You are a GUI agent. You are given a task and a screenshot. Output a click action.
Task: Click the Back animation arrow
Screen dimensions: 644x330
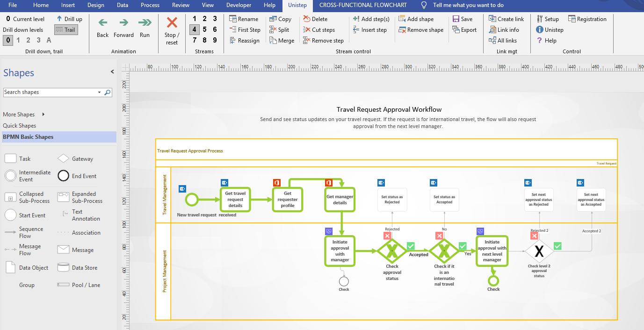pos(102,23)
